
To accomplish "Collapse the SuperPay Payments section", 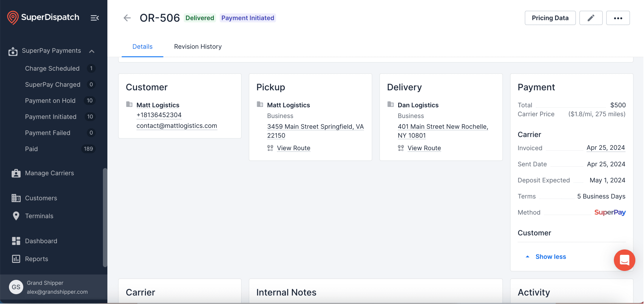I will point(92,51).
